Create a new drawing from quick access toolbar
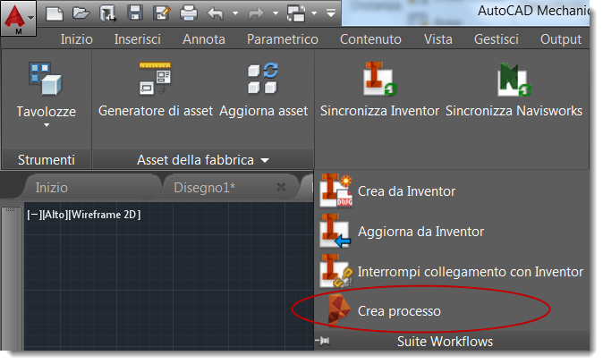Screen dimensions: 603x364 [x=55, y=13]
